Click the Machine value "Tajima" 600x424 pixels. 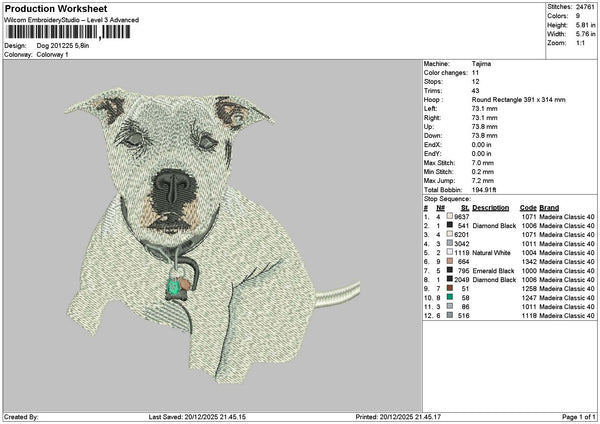tap(481, 64)
